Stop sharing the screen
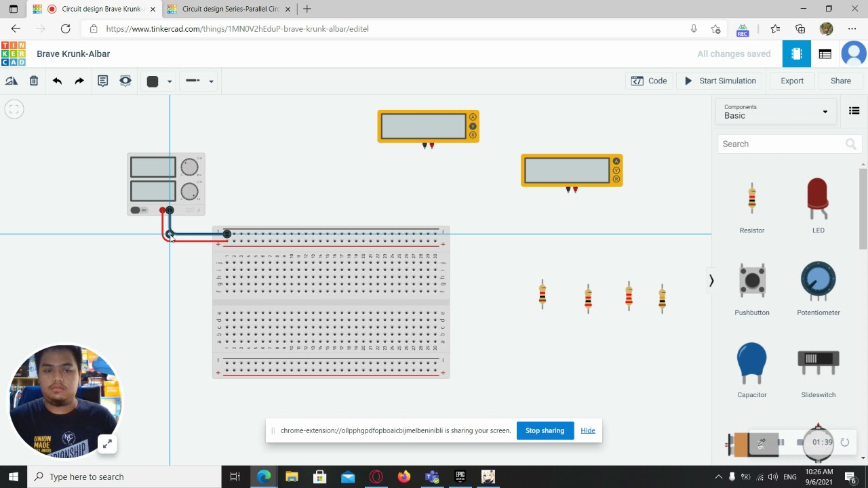This screenshot has height=488, width=868. (x=545, y=430)
